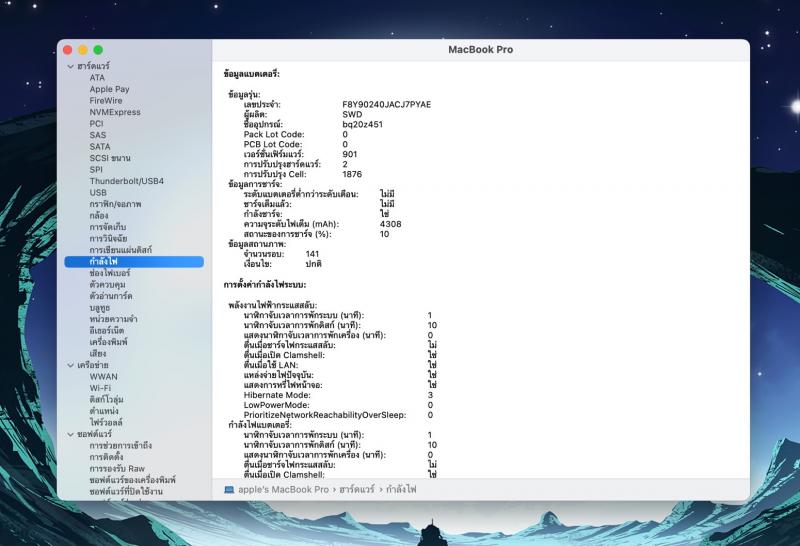Collapse the ซอฟต์แวร์ section

pos(70,434)
